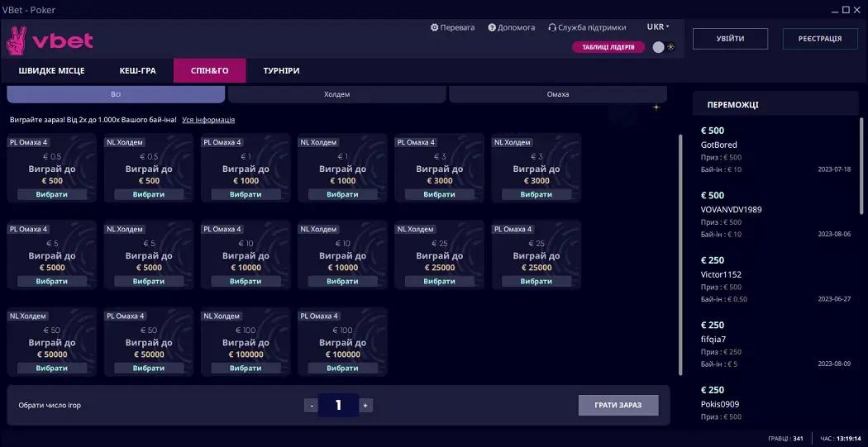Click the help question mark icon
868x447 pixels.
[492, 27]
